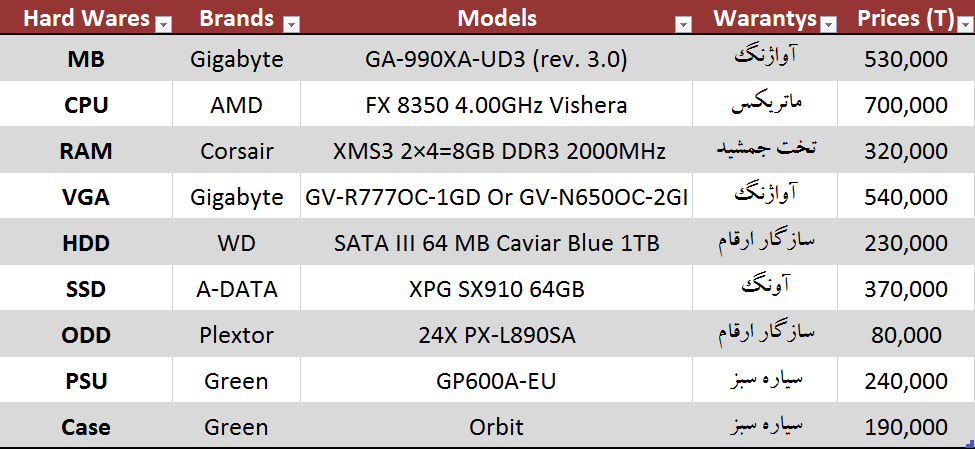Click the XMS3 2×4=8GB DDR3 2000MHz cell
This screenshot has width=975, height=449.
coord(496,152)
